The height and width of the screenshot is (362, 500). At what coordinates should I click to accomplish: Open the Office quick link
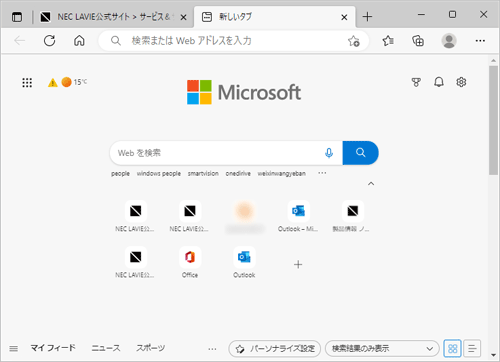tap(190, 263)
